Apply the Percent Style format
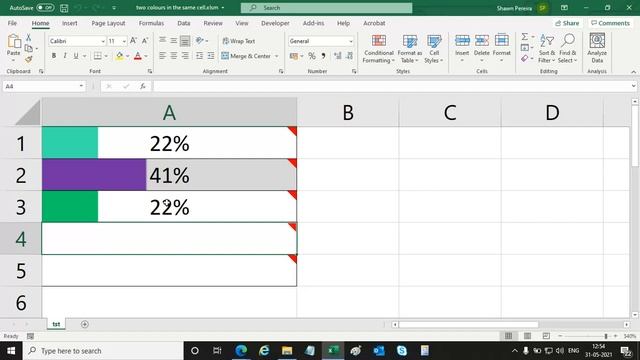Screen dimensions: 640x360 coord(312,56)
